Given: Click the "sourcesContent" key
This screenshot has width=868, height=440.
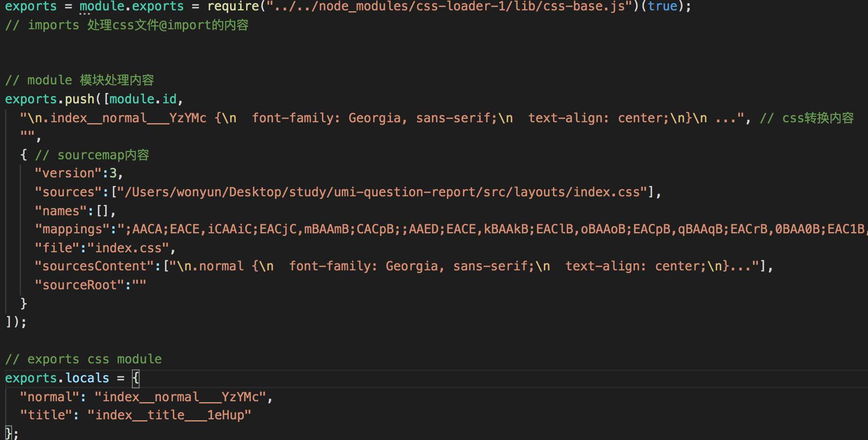Looking at the screenshot, I should click(x=94, y=266).
